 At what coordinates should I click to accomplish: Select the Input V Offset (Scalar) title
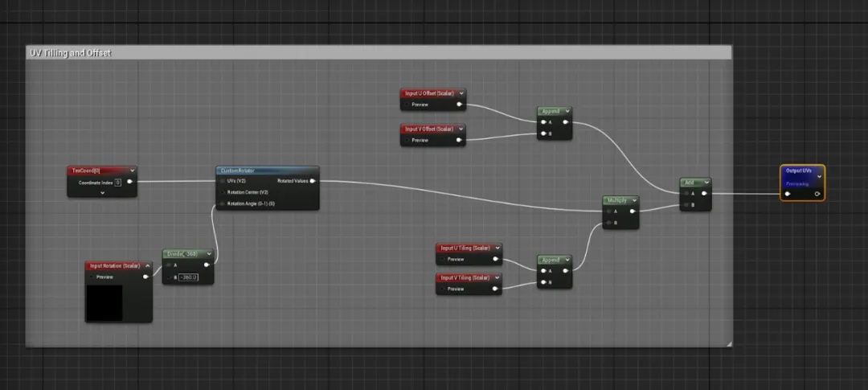pos(429,129)
